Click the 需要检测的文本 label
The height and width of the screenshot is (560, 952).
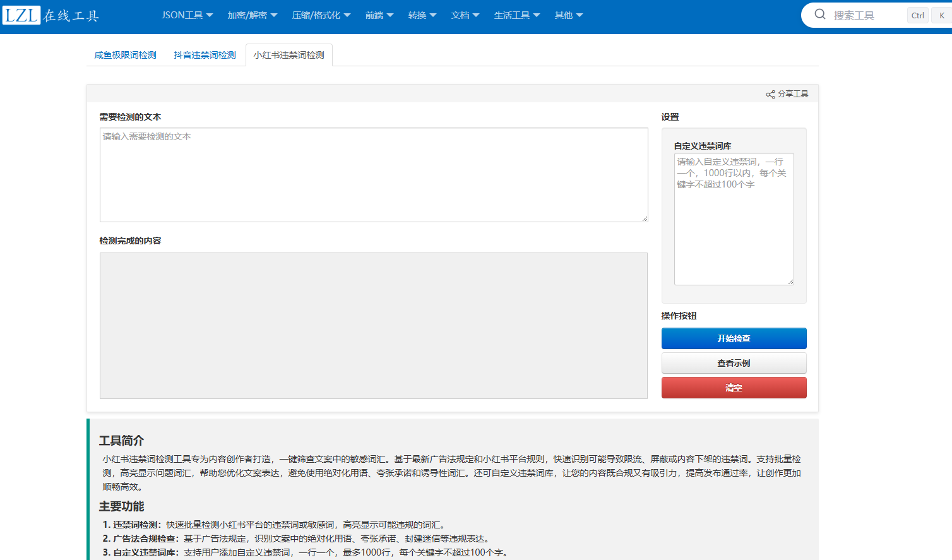click(131, 117)
